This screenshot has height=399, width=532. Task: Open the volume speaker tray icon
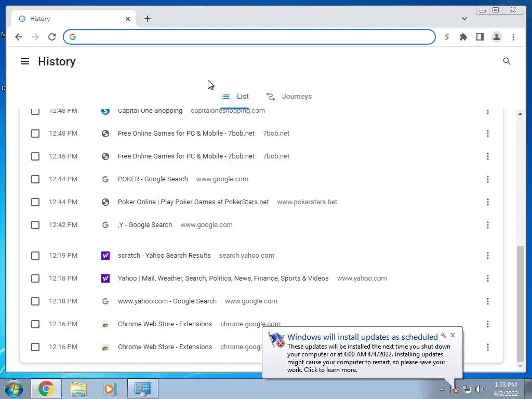479,390
